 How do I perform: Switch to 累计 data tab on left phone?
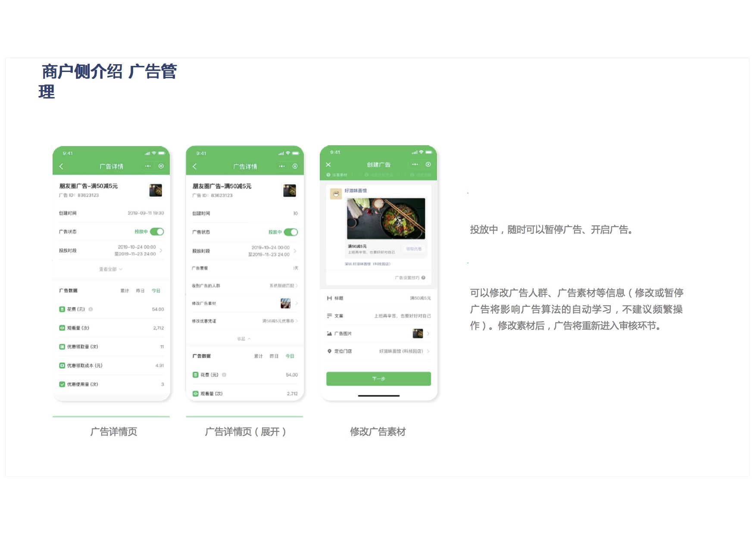pos(125,291)
